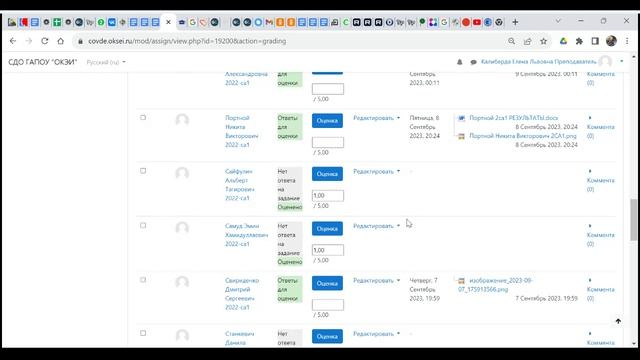
Task: Select checkbox for Сайфулин Альберт Тагирович
Action: pos(143,171)
